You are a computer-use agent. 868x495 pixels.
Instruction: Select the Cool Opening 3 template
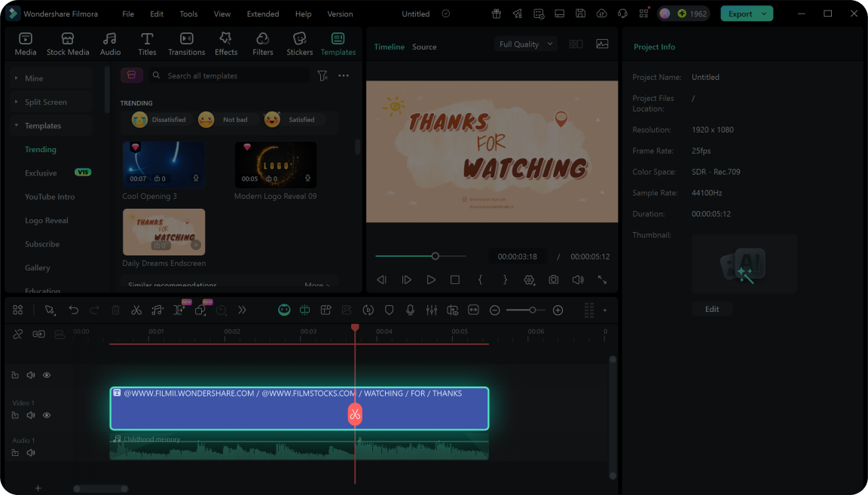(164, 164)
